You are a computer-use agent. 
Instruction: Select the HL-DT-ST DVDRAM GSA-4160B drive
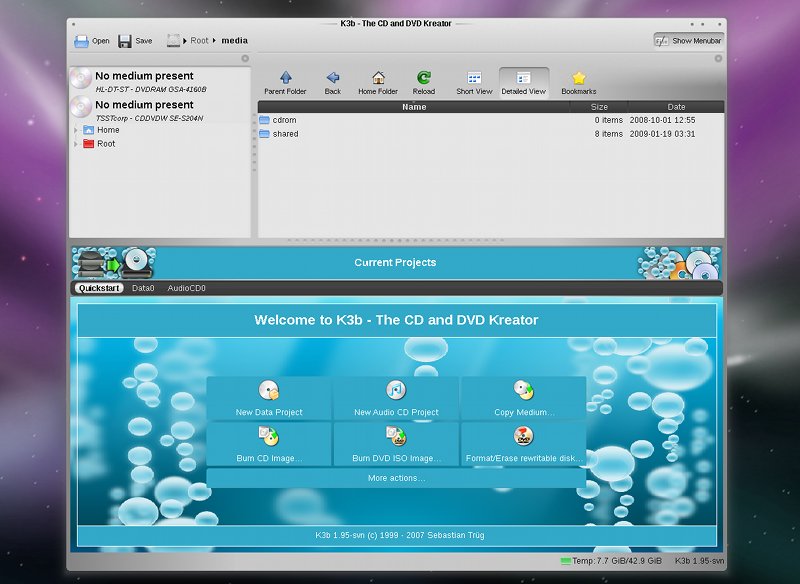159,81
